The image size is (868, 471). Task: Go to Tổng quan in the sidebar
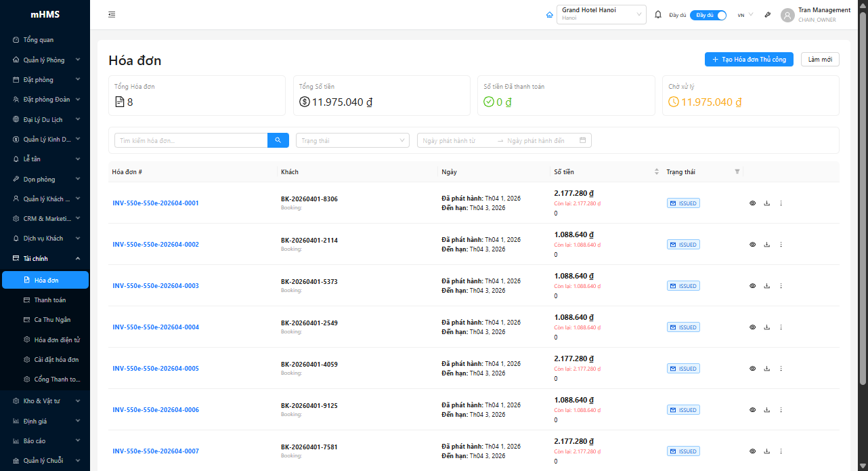pyautogui.click(x=38, y=40)
